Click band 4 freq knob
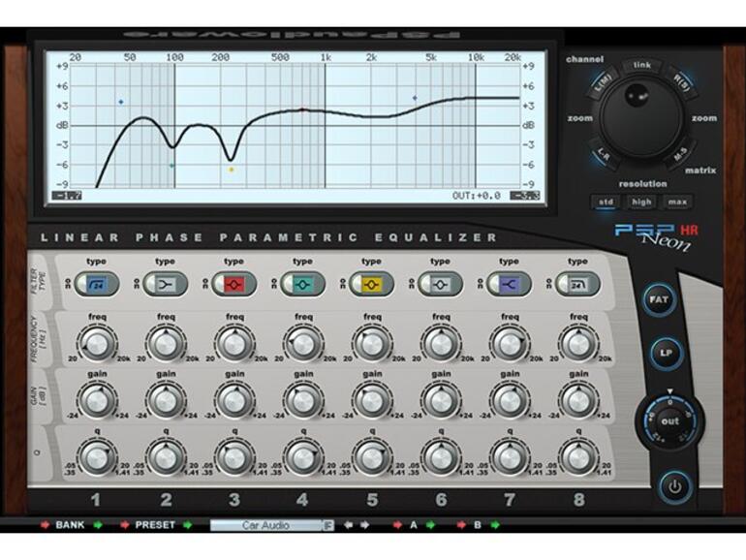Viewport: 746px width, 560px height. [303, 344]
